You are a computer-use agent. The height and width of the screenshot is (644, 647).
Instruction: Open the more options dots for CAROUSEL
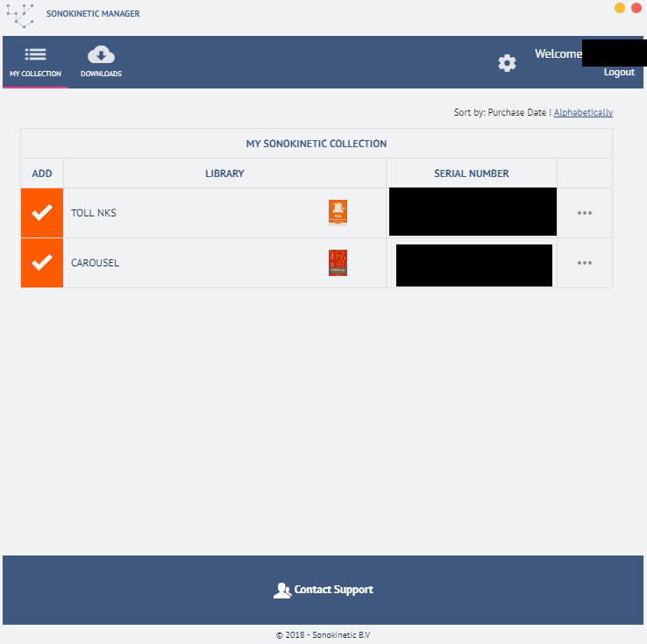(x=584, y=263)
